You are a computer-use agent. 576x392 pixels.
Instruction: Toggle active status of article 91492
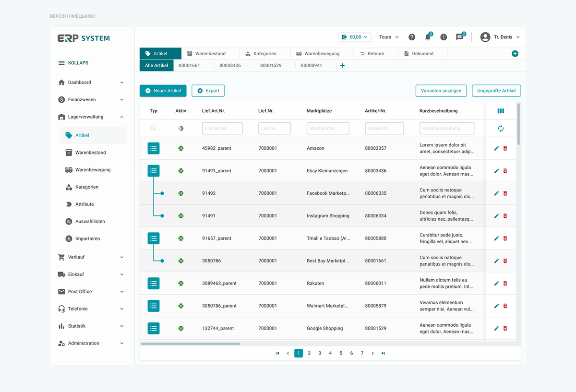[x=181, y=193]
